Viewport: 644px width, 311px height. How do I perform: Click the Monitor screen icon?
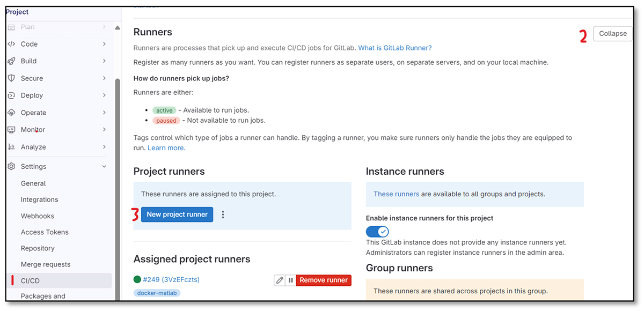point(11,129)
